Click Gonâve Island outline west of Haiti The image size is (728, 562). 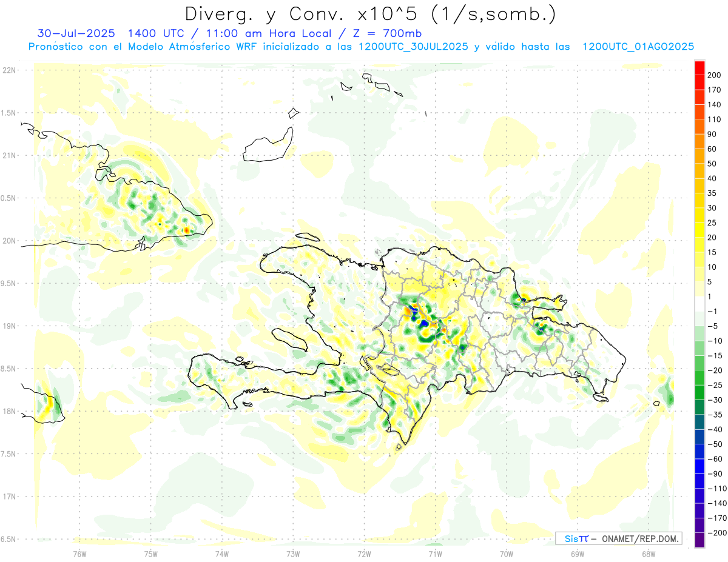tap(290, 339)
